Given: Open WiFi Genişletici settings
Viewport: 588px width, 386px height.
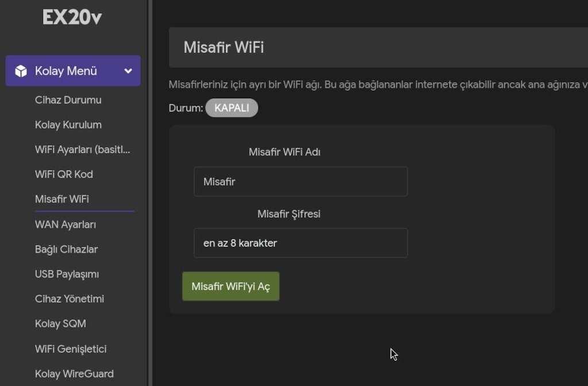Looking at the screenshot, I should click(71, 349).
